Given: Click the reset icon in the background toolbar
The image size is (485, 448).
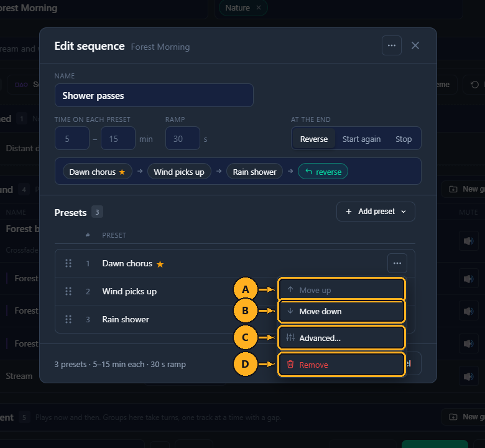Looking at the screenshot, I should [474, 84].
